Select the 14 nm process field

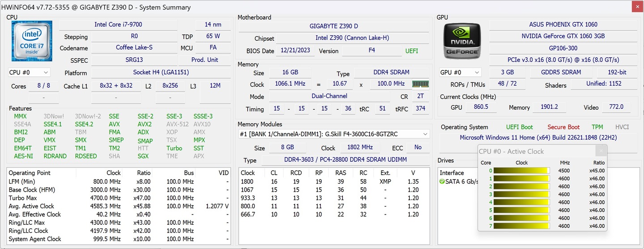(x=213, y=25)
